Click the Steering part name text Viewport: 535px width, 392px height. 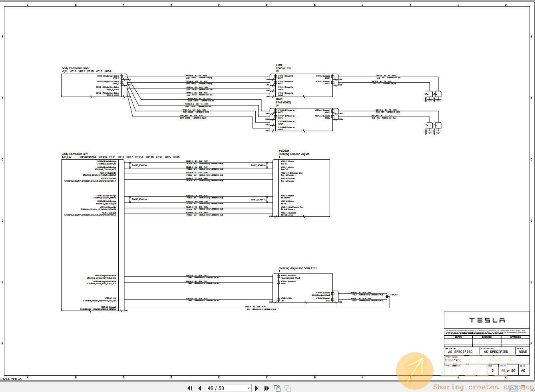453,360
